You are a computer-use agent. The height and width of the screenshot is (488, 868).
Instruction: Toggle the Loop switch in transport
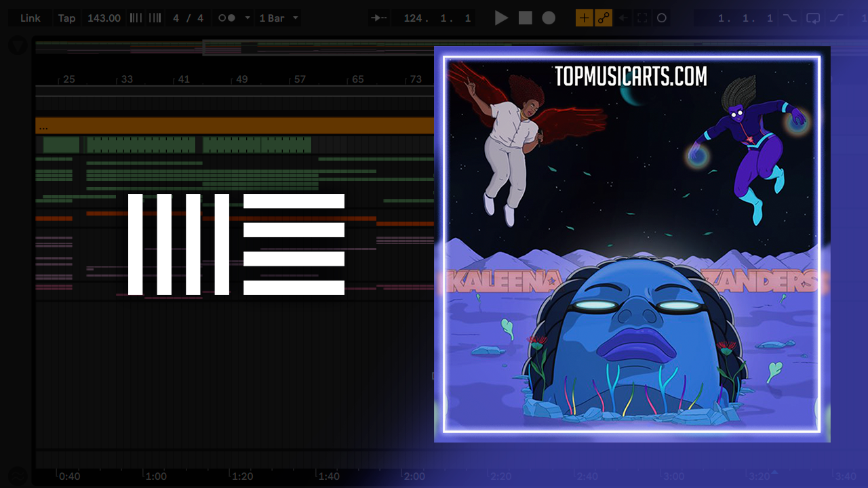click(x=813, y=18)
